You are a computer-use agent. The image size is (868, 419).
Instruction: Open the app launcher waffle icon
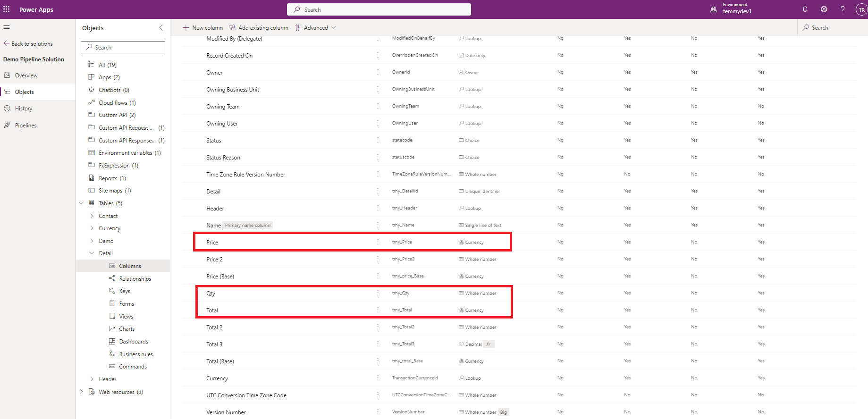pos(7,9)
